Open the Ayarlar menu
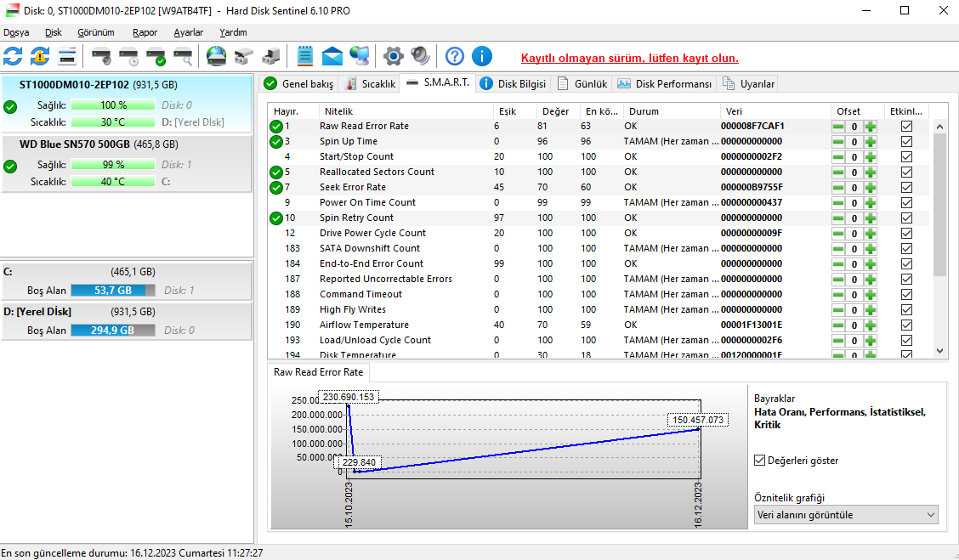The height and width of the screenshot is (560, 959). pyautogui.click(x=188, y=32)
